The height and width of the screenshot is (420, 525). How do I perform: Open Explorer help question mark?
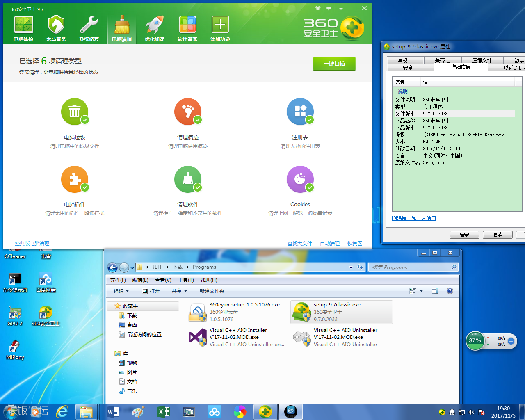[450, 291]
